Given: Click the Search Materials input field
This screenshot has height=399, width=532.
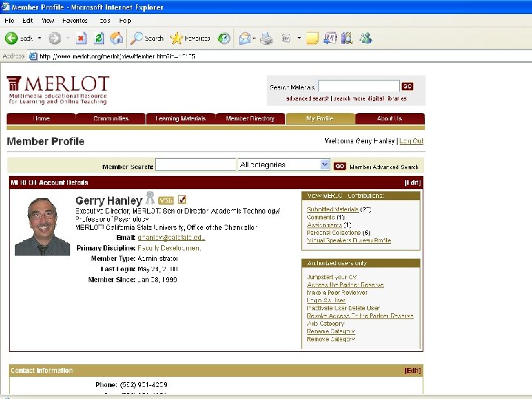Looking at the screenshot, I should (359, 86).
